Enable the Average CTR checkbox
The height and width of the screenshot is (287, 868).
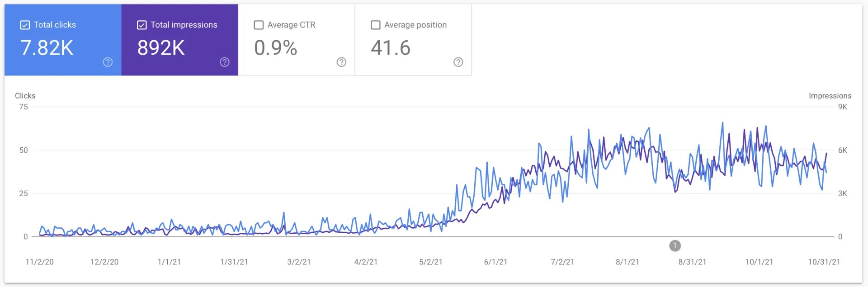pyautogui.click(x=259, y=25)
